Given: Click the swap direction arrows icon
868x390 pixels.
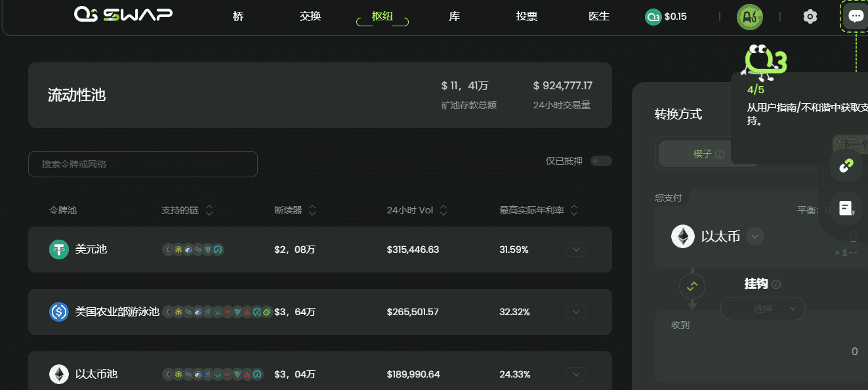Looking at the screenshot, I should click(692, 286).
